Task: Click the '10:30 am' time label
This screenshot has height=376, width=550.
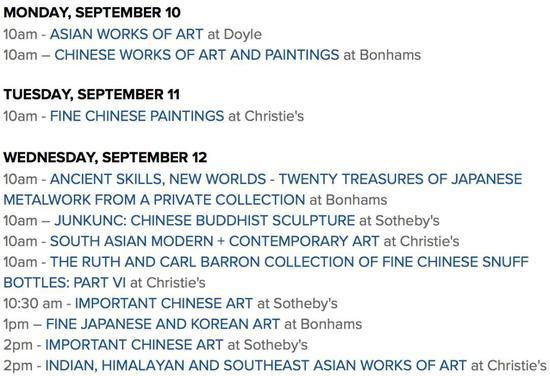Action: point(33,303)
